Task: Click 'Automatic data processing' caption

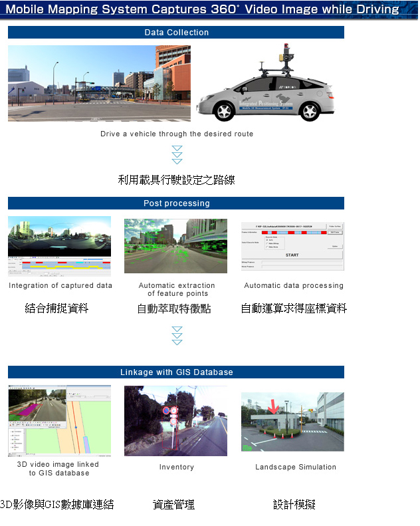Action: pos(294,286)
